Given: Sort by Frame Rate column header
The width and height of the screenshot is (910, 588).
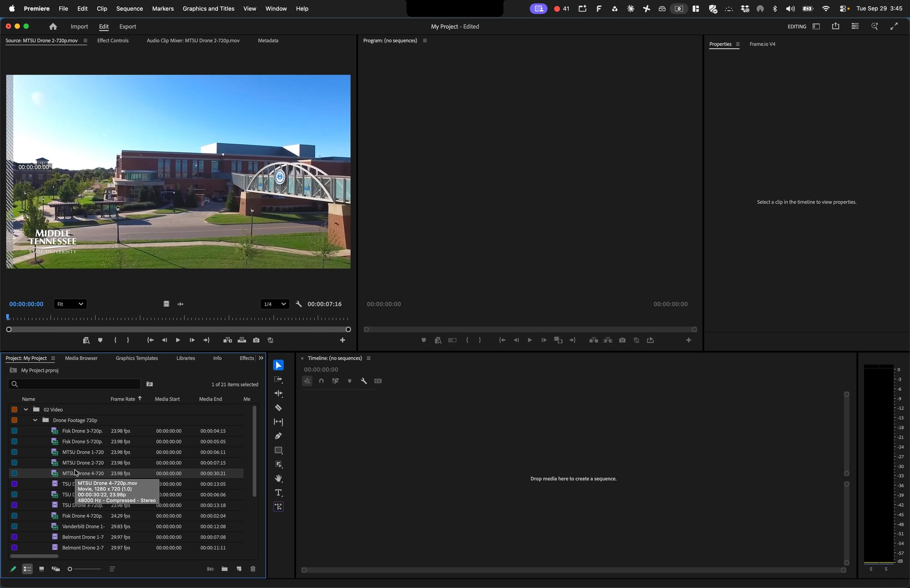Looking at the screenshot, I should (x=123, y=399).
